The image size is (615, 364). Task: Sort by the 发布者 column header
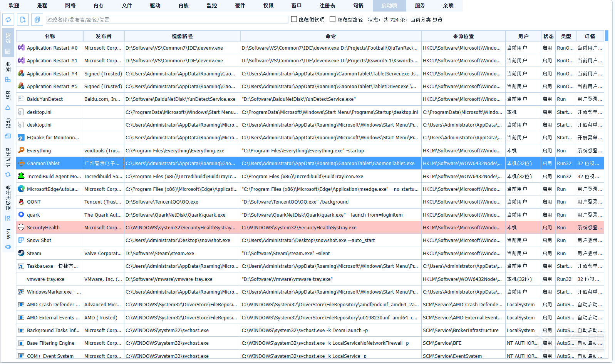pyautogui.click(x=104, y=36)
